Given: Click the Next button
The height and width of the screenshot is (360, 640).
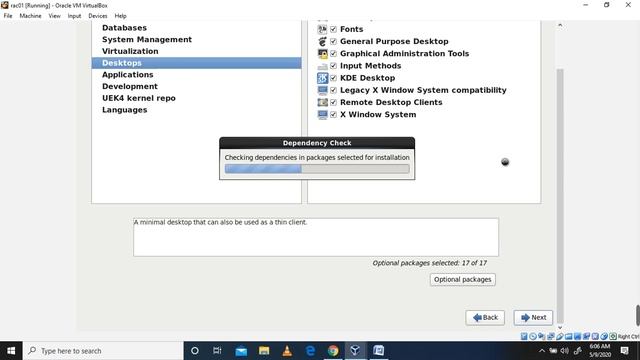Looking at the screenshot, I should (533, 318).
